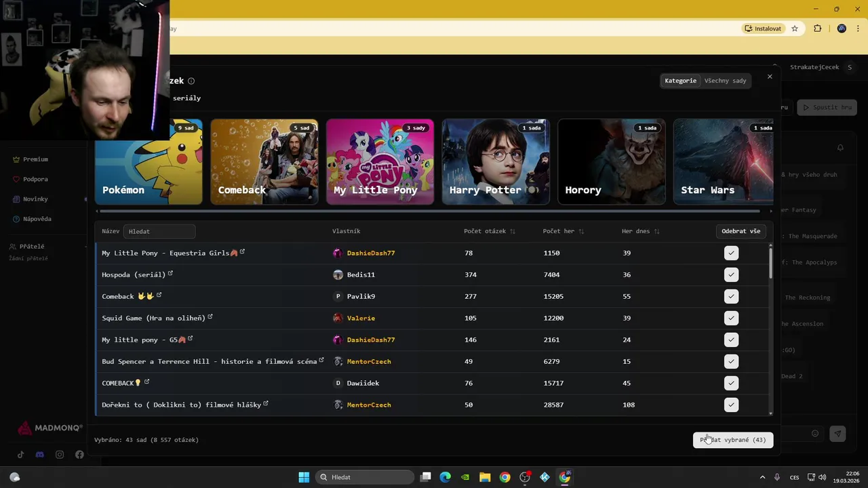Open external link icon for COMEBACK set by Dawiidek

[x=146, y=382]
